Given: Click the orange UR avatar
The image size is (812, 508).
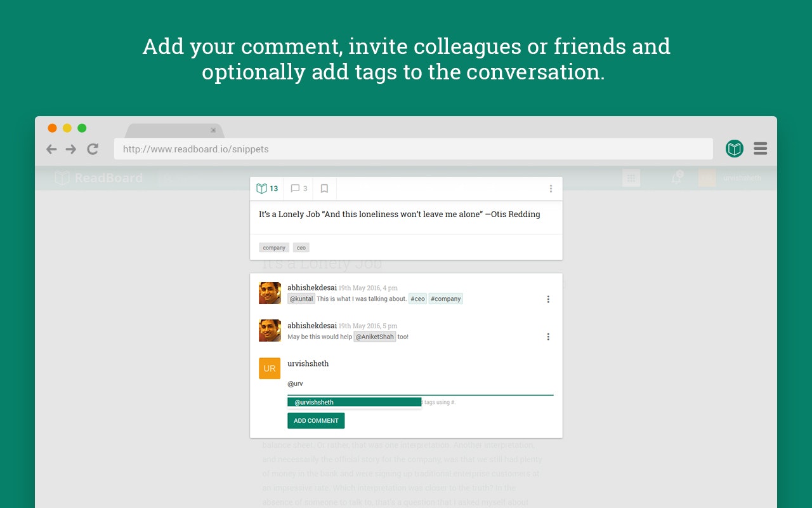Looking at the screenshot, I should click(x=270, y=368).
